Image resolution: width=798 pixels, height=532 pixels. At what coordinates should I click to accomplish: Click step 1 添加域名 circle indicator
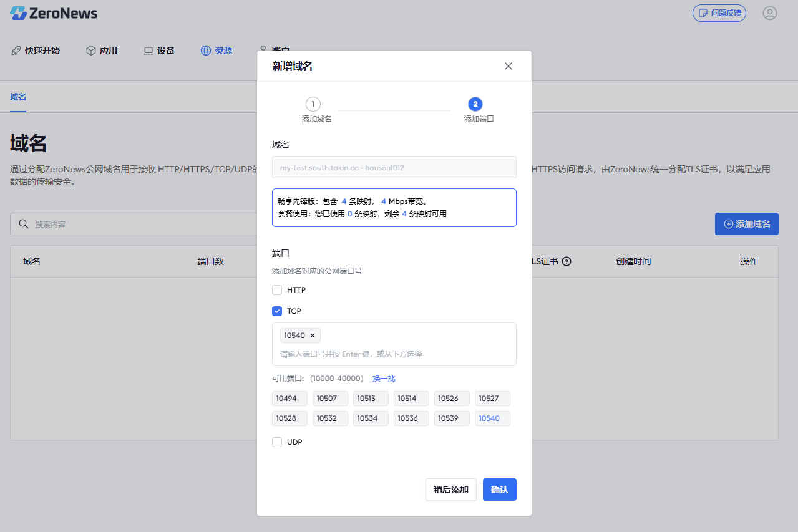[313, 104]
